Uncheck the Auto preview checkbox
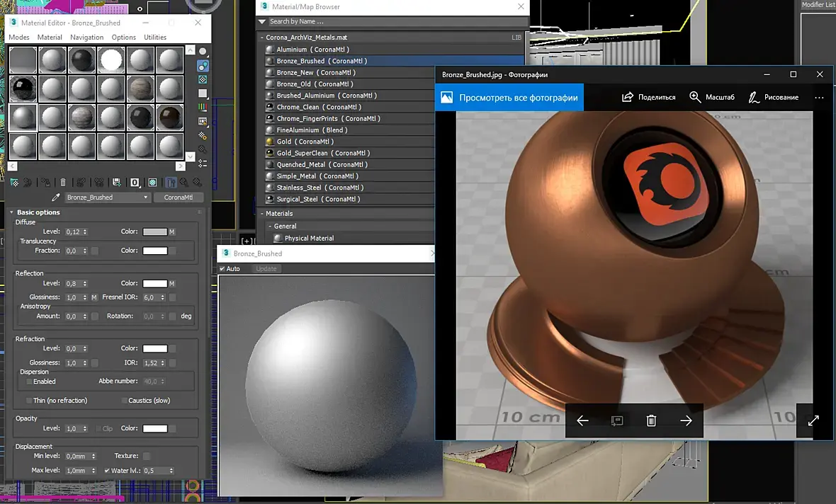This screenshot has height=504, width=836. point(222,269)
